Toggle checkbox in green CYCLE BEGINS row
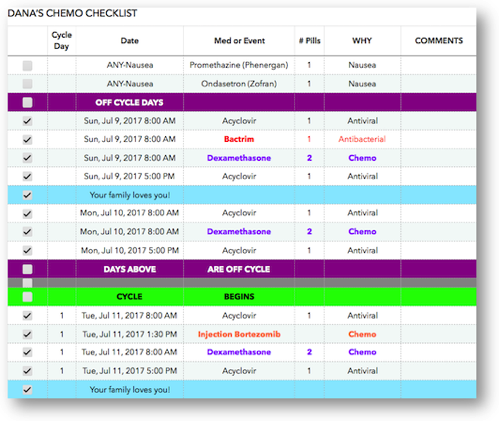Viewport: 499px width, 421px height. (x=27, y=297)
